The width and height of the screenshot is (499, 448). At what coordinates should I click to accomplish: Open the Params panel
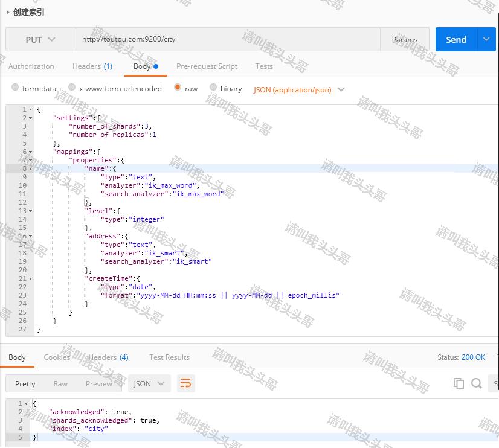click(405, 40)
